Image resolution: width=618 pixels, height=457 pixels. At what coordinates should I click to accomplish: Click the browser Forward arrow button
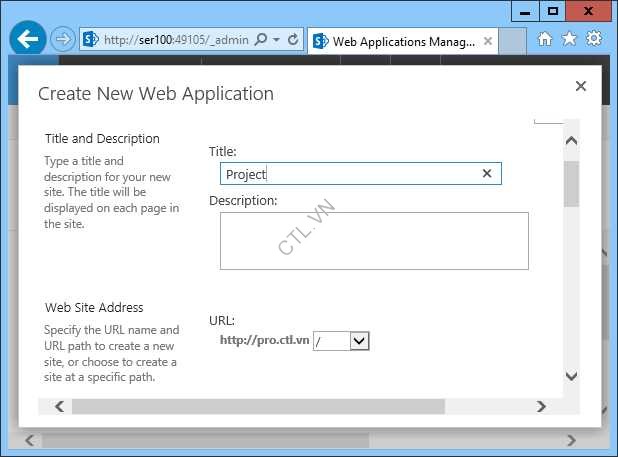click(x=63, y=40)
